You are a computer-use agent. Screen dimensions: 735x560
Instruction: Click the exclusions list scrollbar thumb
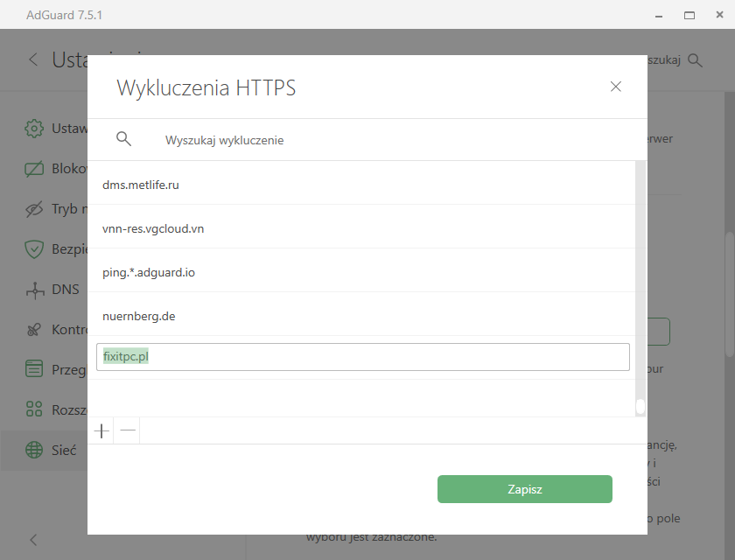[640, 407]
